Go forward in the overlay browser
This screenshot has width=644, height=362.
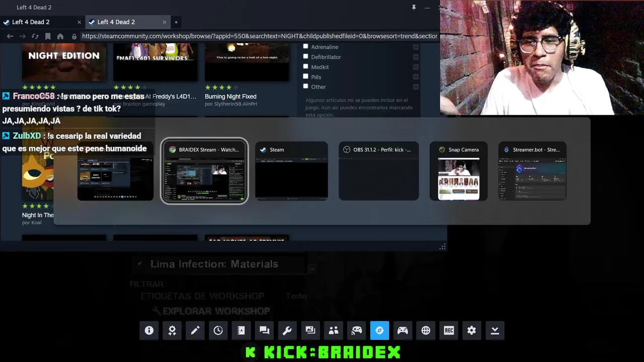tap(23, 36)
